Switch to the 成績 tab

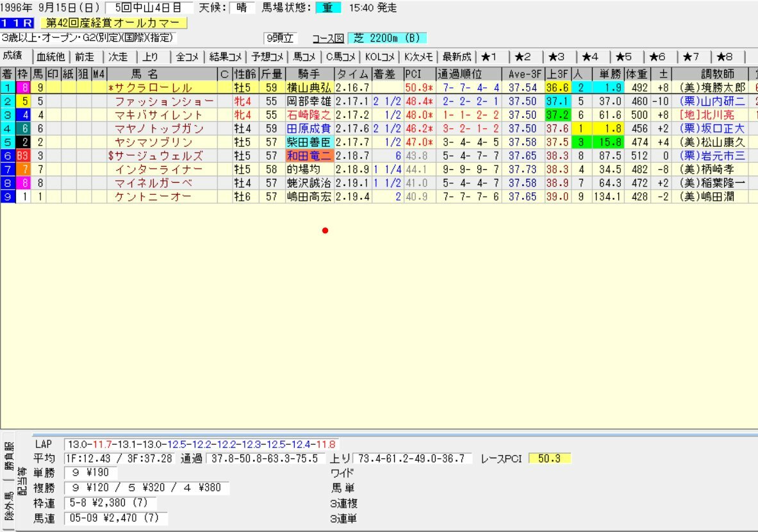[x=13, y=56]
